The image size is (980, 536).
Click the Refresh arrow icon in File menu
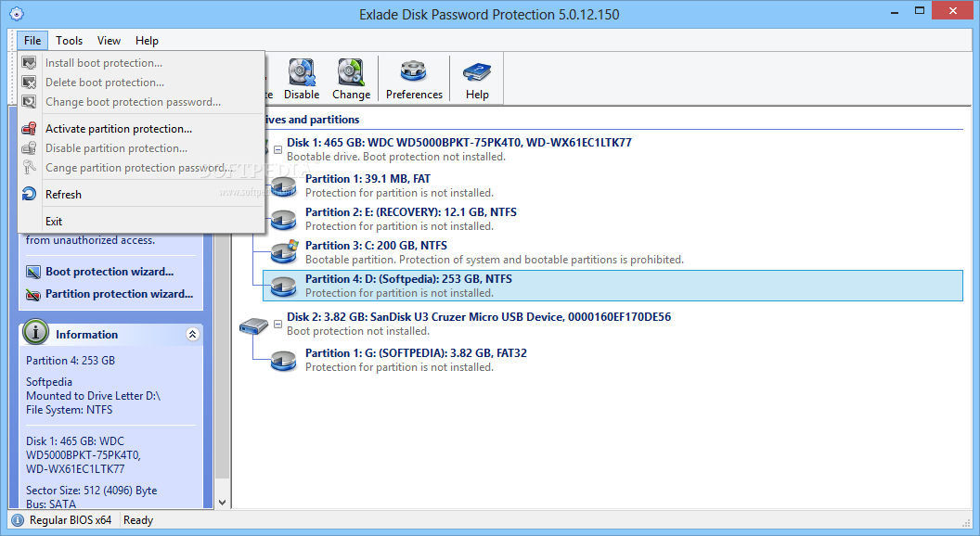(x=29, y=195)
